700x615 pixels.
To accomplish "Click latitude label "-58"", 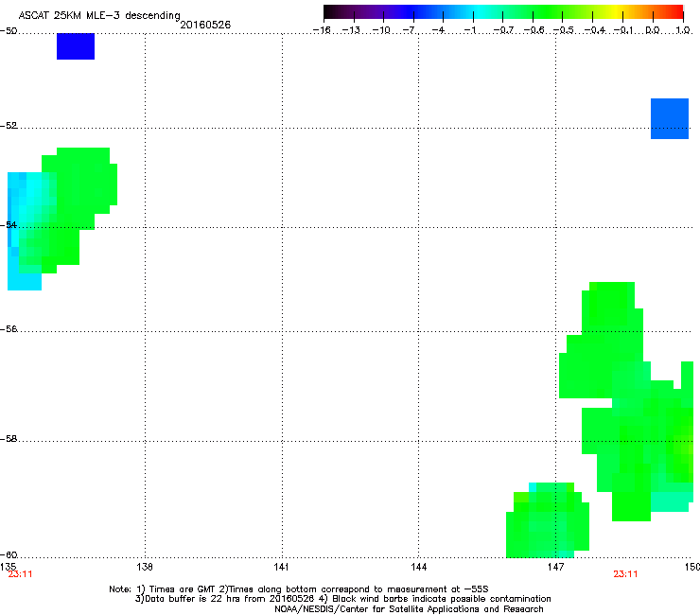I will 9,439.
